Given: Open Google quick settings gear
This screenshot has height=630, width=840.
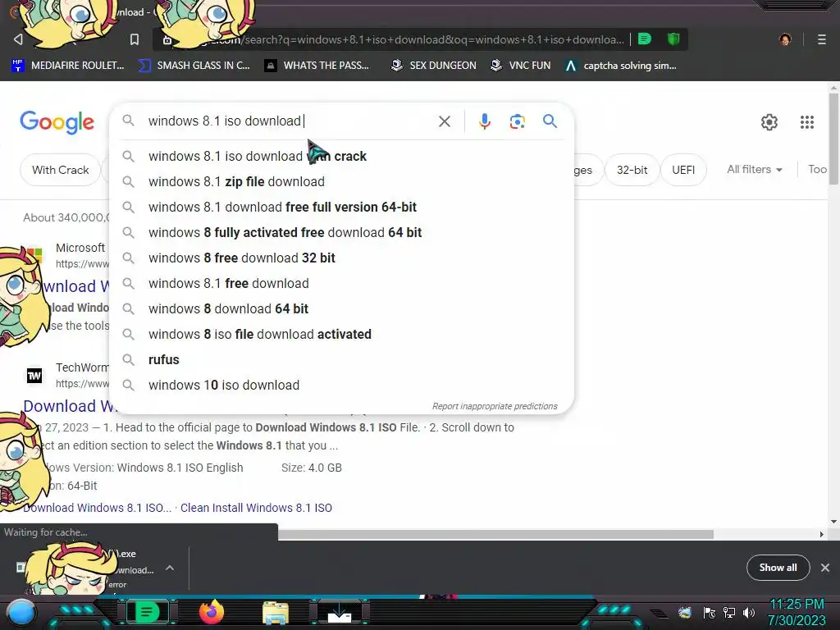Looking at the screenshot, I should click(769, 122).
